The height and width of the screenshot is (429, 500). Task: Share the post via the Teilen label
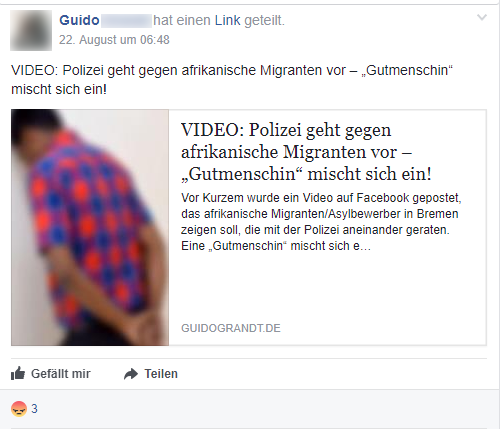point(161,374)
